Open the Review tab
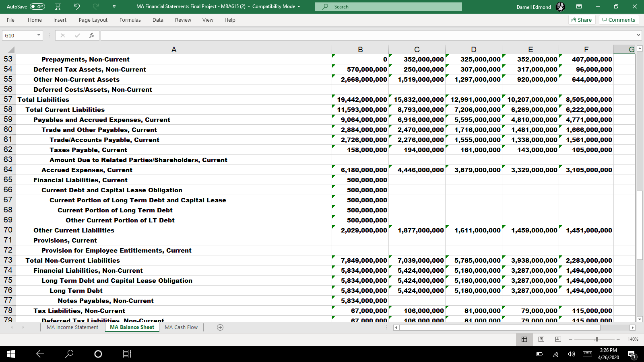 183,20
